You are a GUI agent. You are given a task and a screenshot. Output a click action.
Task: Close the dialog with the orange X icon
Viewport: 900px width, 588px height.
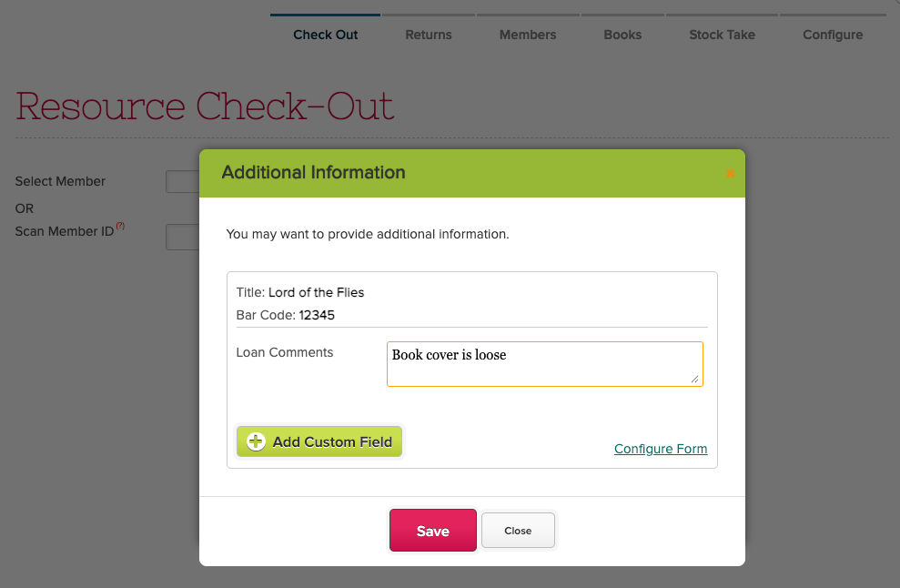coord(730,173)
